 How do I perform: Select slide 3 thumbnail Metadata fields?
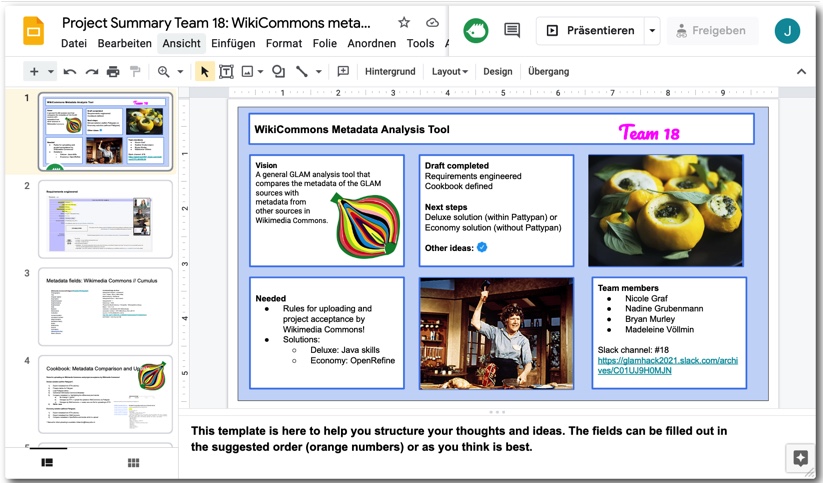tap(105, 305)
